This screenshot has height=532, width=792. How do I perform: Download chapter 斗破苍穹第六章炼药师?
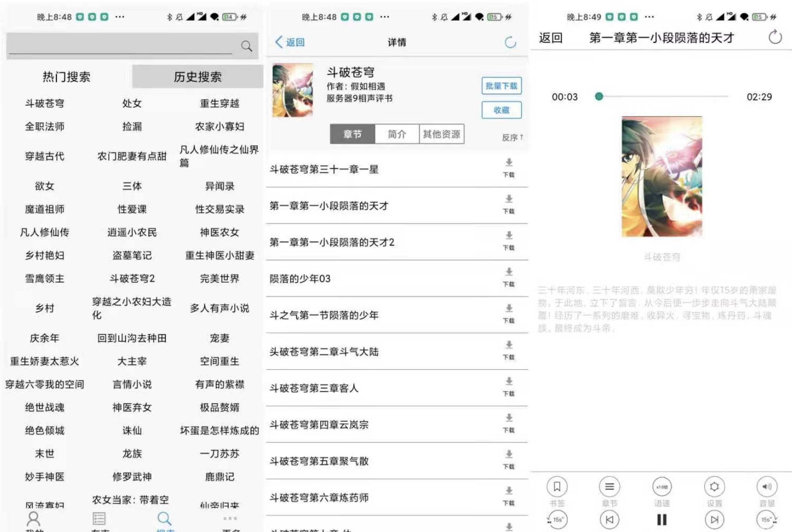[509, 496]
